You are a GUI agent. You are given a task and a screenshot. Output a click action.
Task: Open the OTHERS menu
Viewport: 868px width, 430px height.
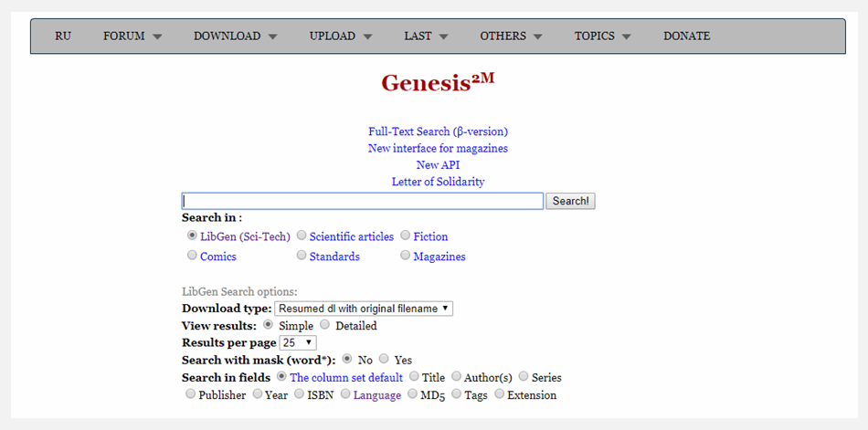pos(511,36)
